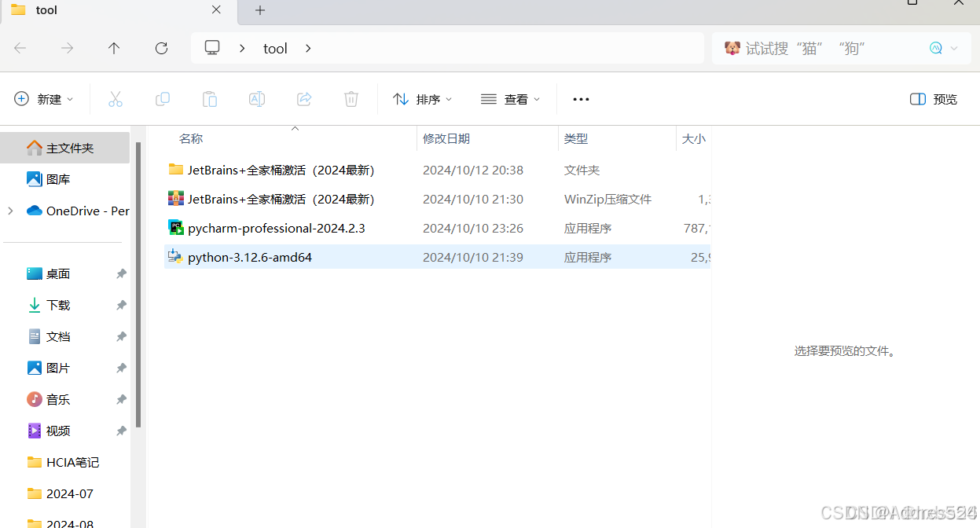Unpin 图片 using its pin icon
Viewport: 980px width, 528px height.
(x=121, y=368)
